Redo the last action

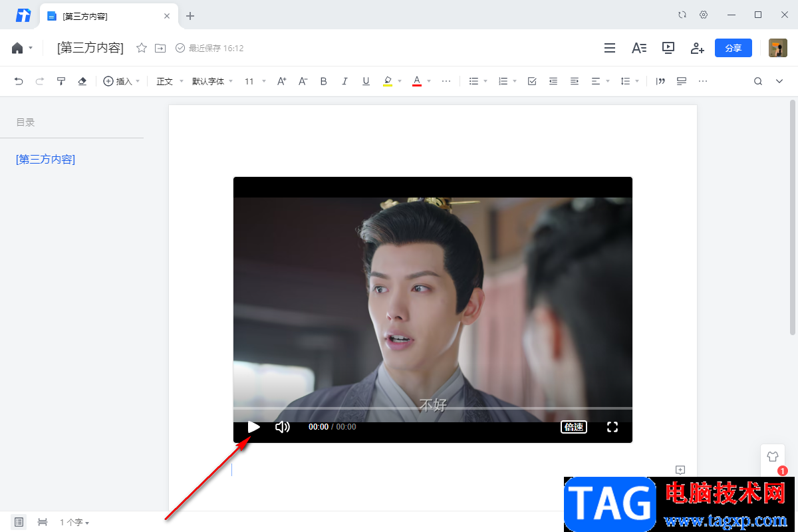[x=40, y=81]
